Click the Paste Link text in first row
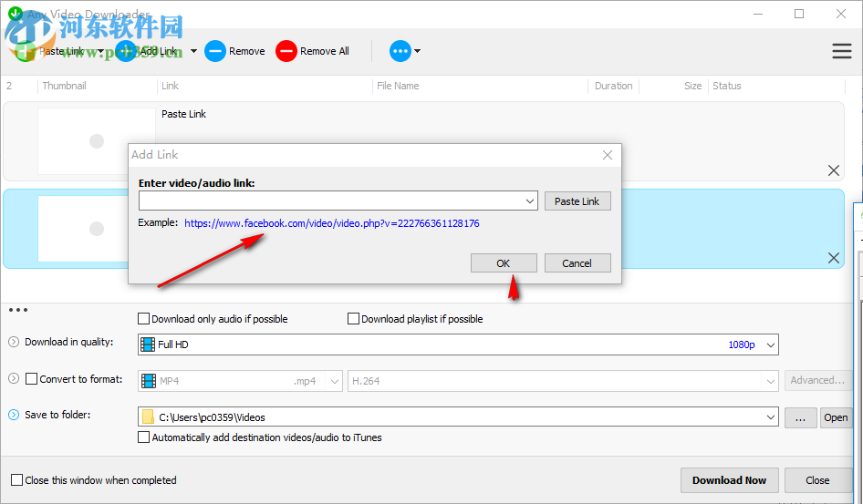Screen dimensions: 863x504 coord(184,114)
